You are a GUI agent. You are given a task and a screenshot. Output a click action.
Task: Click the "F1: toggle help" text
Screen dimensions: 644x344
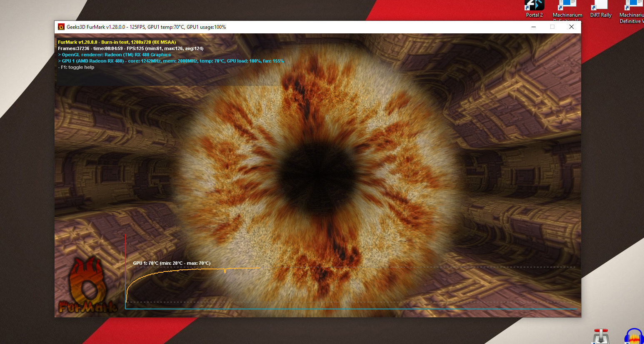(x=76, y=67)
